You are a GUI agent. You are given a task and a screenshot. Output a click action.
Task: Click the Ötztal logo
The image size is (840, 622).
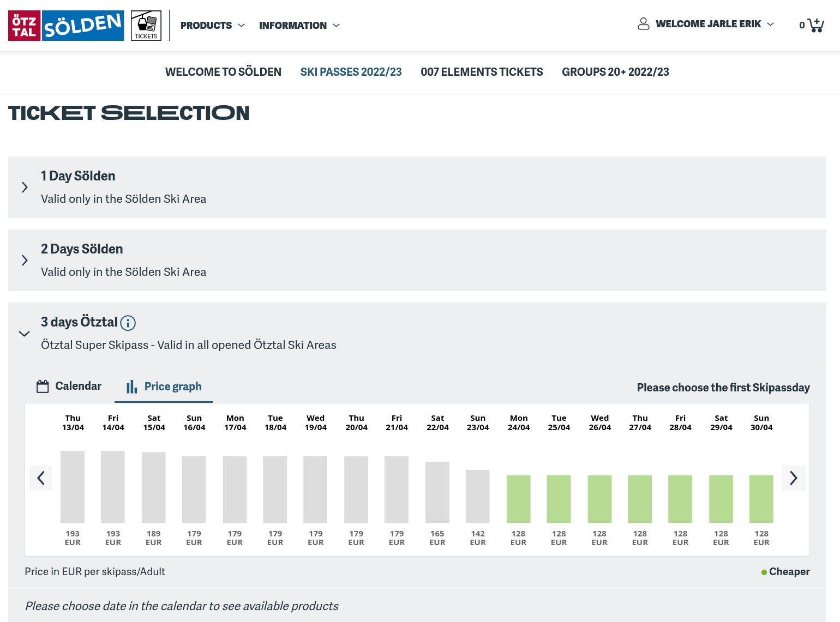point(24,26)
